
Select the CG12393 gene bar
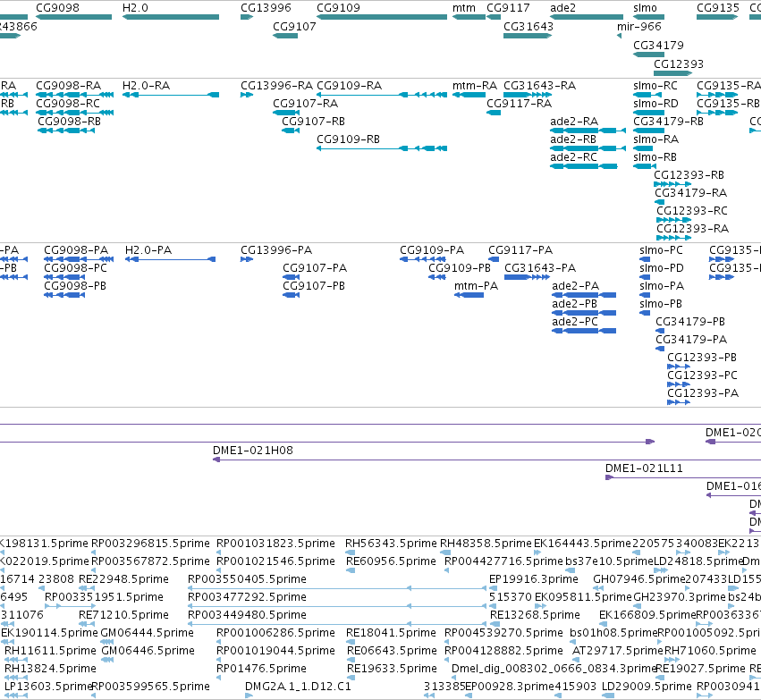[x=672, y=73]
